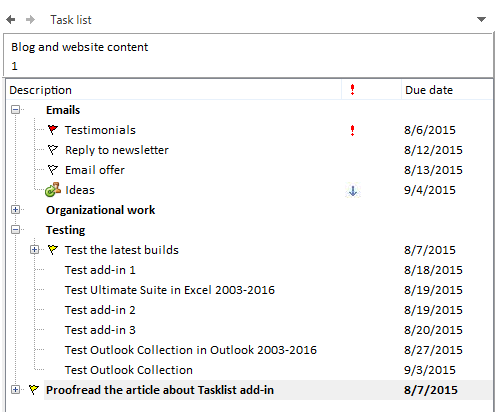Collapse the Testing group
Screen dimensions: 500x412
coord(15,229)
